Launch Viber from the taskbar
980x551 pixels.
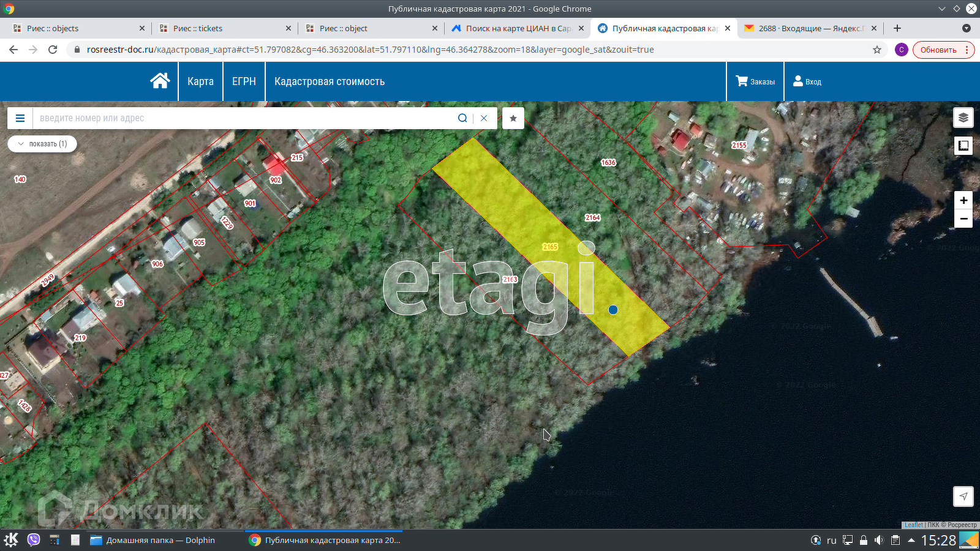(34, 540)
